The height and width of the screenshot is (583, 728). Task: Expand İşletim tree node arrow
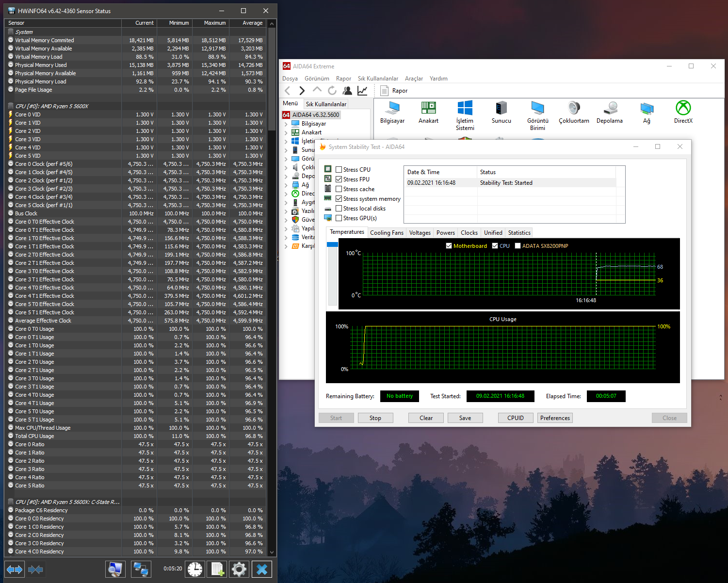tap(286, 141)
